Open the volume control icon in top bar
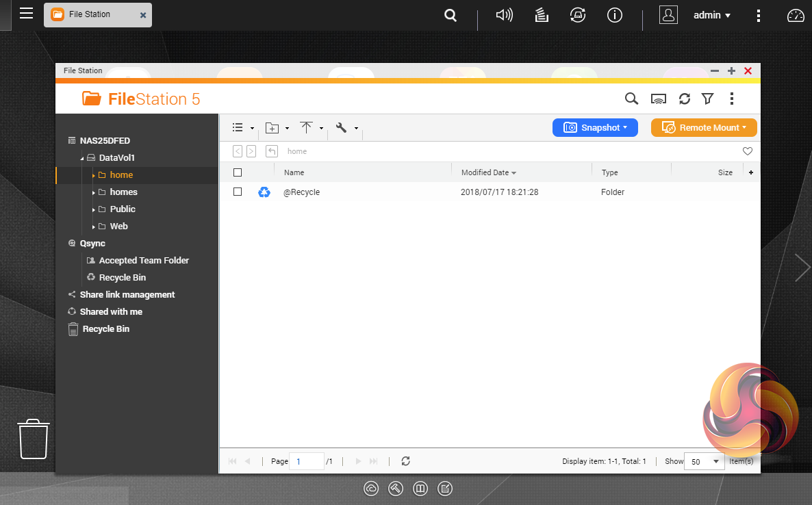This screenshot has width=812, height=505. click(504, 15)
